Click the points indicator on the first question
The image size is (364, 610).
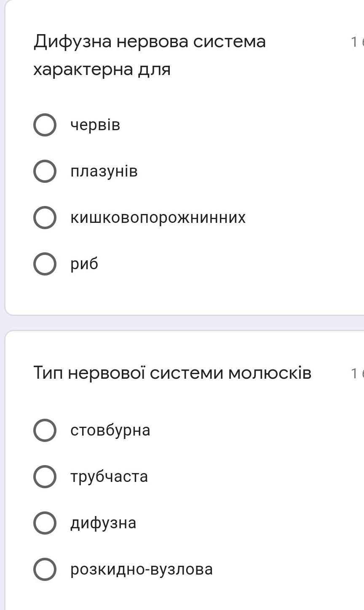(x=357, y=42)
